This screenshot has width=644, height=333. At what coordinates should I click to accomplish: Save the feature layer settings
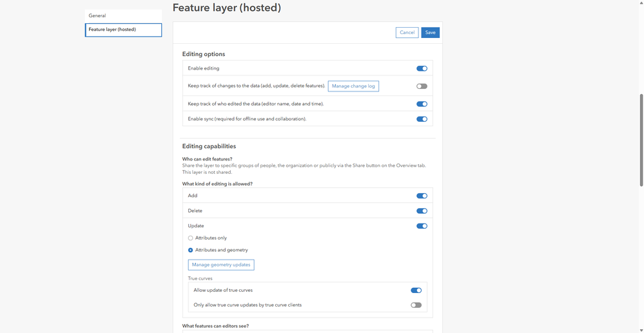coord(431,32)
